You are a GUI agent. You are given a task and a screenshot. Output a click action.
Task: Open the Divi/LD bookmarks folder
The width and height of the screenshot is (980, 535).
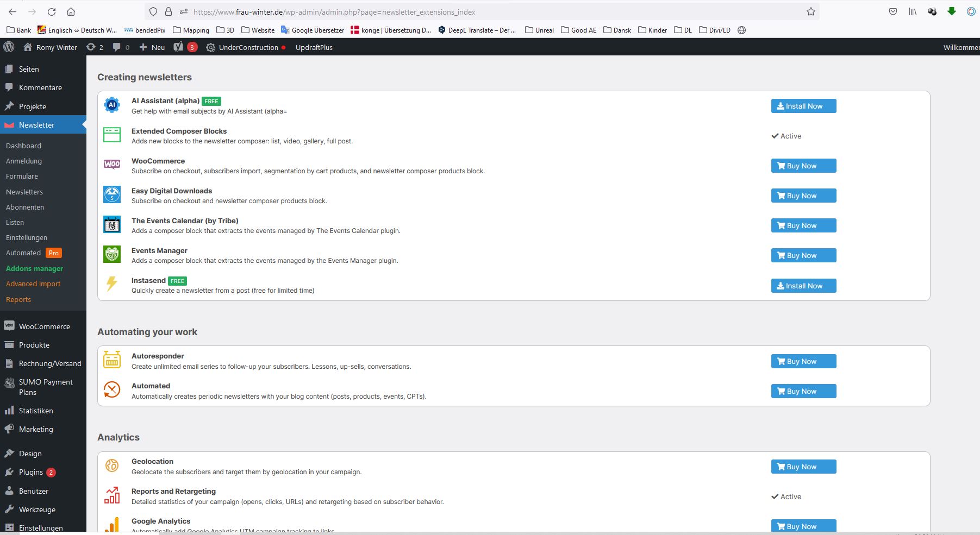(714, 30)
